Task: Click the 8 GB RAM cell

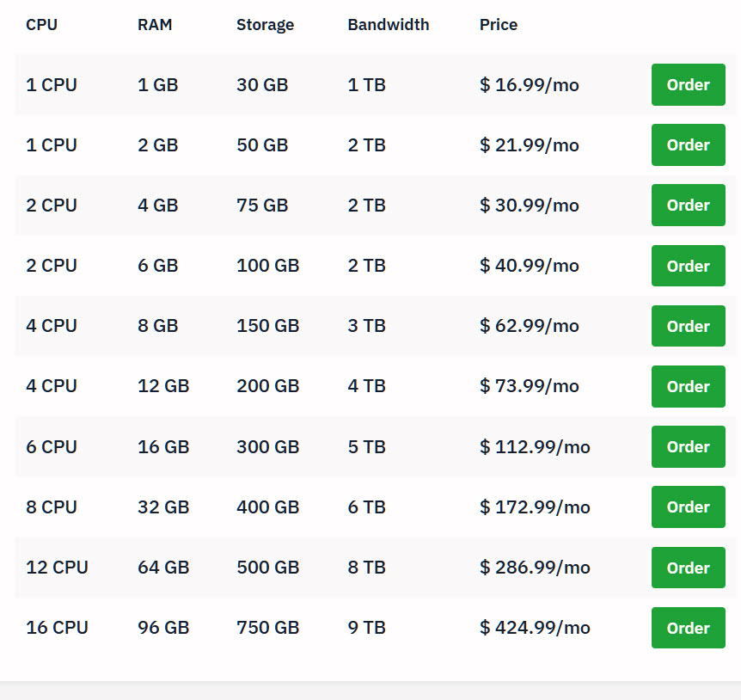Action: click(x=158, y=326)
